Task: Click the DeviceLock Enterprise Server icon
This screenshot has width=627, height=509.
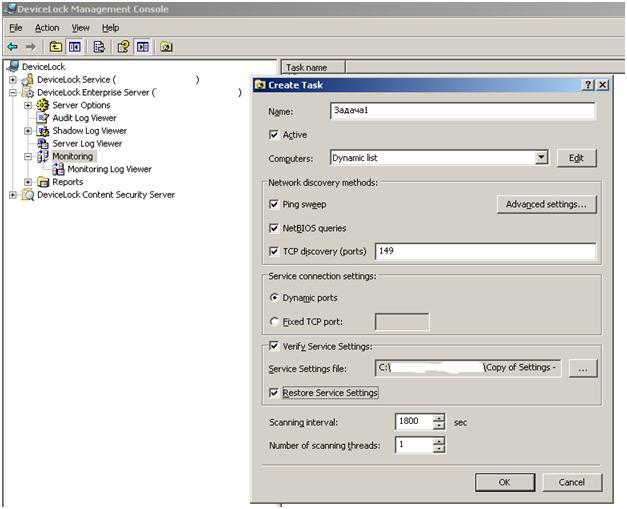Action: [28, 92]
